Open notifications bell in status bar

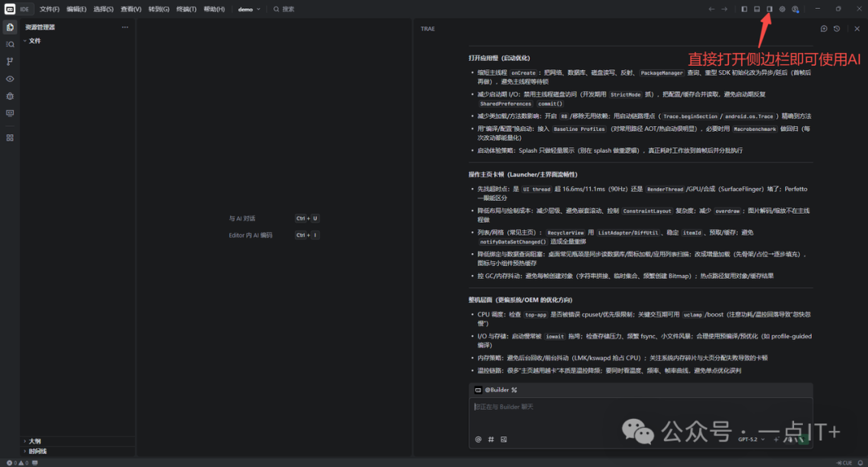point(860,463)
